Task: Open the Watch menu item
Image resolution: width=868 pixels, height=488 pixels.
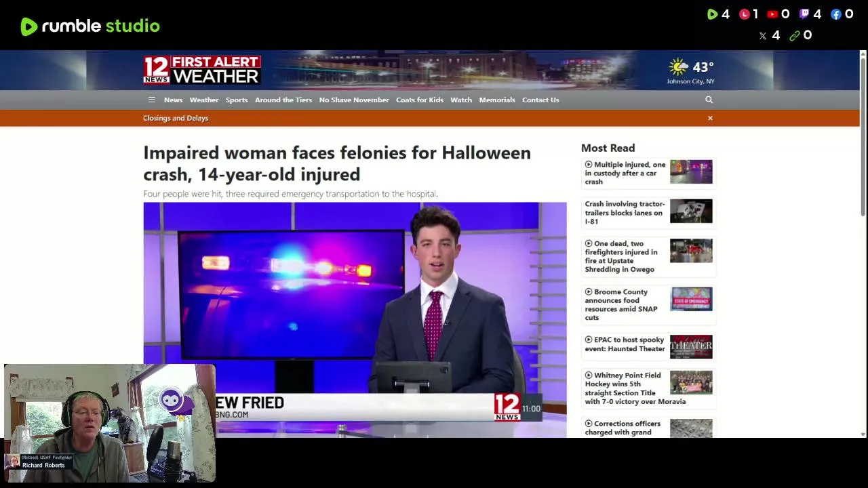Action: pos(461,100)
